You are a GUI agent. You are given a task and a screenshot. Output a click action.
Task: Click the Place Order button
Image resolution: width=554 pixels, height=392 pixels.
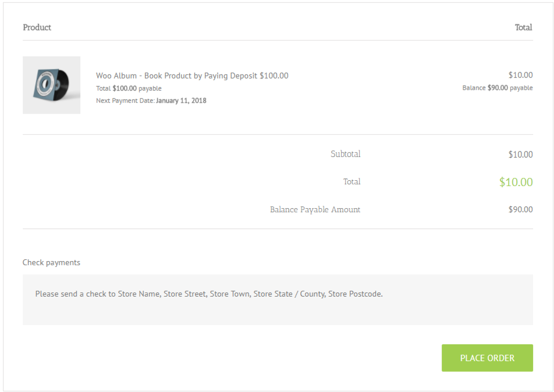[x=487, y=358]
